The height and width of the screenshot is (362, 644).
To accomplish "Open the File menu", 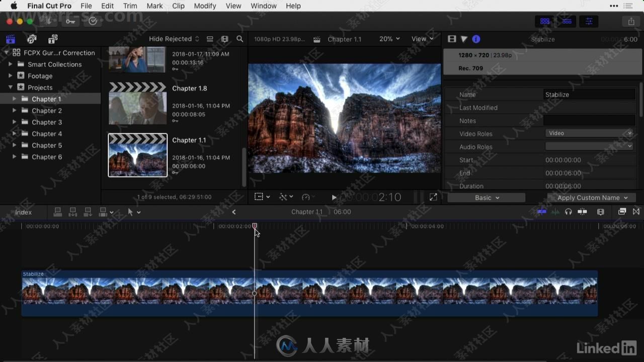I will (x=86, y=6).
